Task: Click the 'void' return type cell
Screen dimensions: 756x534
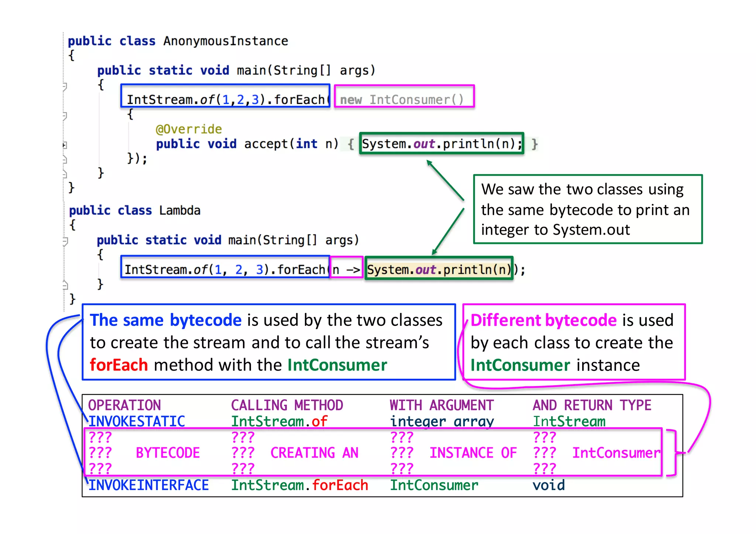Action: click(x=549, y=485)
